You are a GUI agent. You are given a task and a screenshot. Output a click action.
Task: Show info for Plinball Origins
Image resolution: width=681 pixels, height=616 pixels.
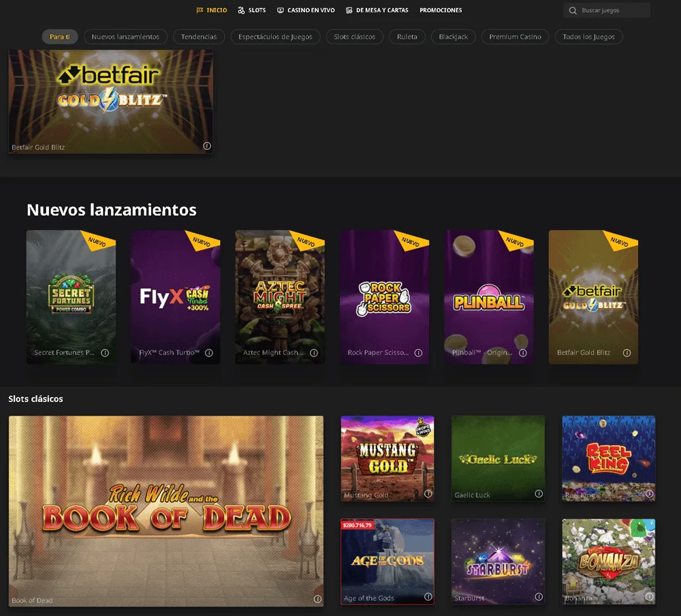coord(523,353)
